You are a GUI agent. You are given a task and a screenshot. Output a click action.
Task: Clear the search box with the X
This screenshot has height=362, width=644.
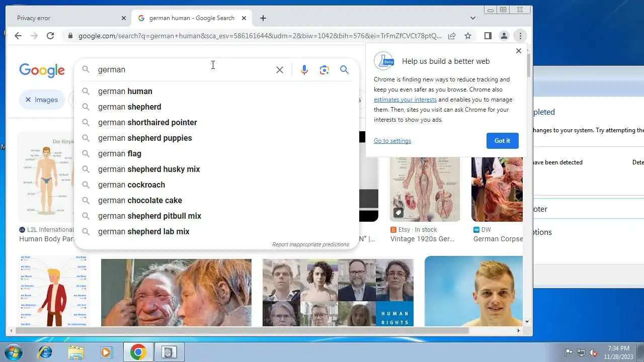pyautogui.click(x=280, y=70)
